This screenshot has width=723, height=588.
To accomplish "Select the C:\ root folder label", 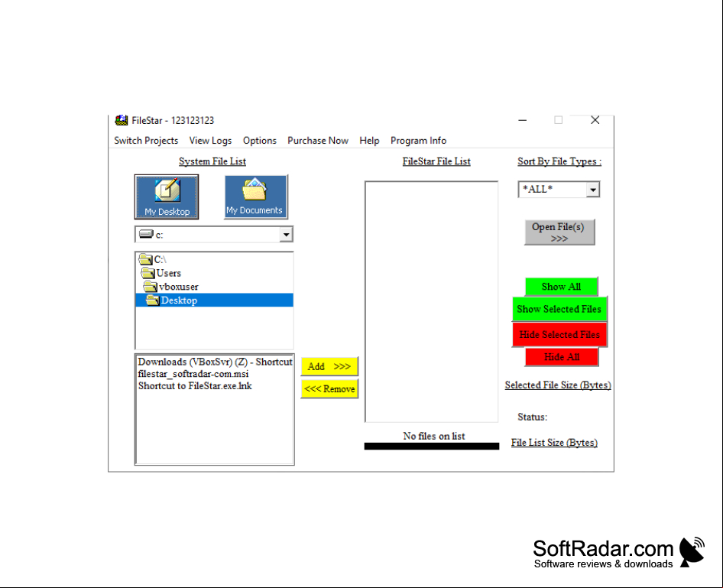I will tap(160, 259).
